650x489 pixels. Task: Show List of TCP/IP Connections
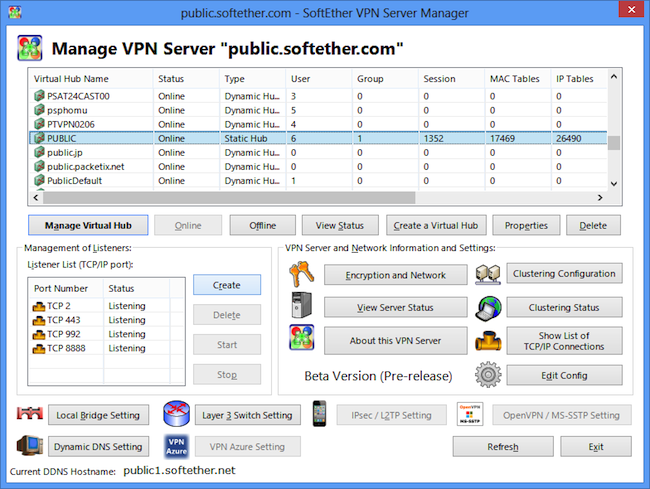pyautogui.click(x=564, y=341)
